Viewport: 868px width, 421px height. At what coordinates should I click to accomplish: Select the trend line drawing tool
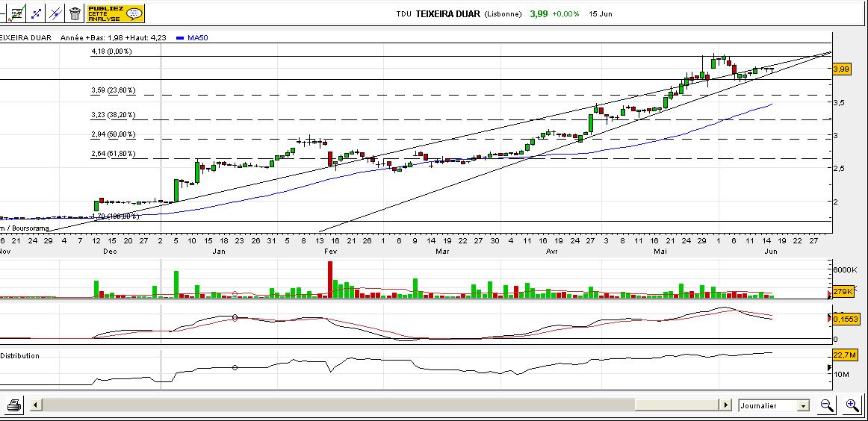coord(37,13)
